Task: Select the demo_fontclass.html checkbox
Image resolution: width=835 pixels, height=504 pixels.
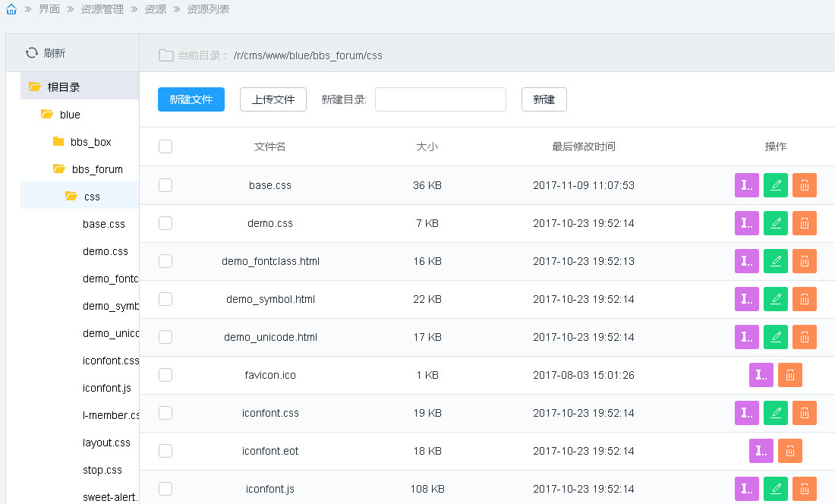Action: (165, 261)
